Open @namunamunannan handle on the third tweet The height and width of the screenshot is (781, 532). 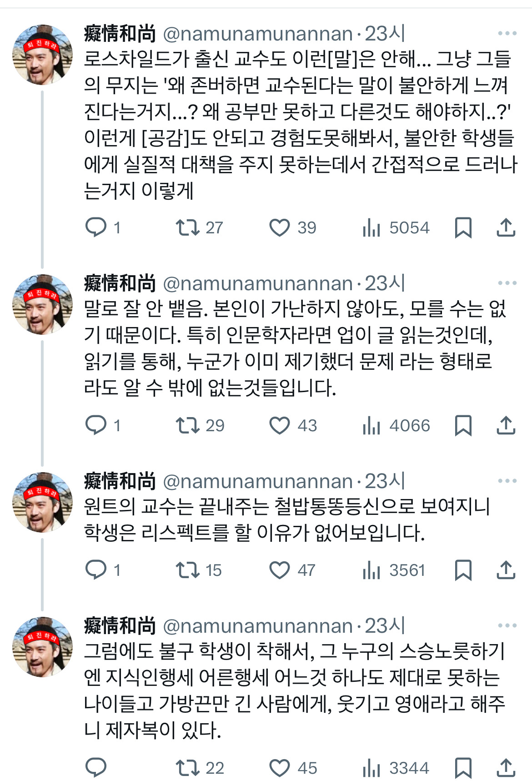(x=257, y=481)
